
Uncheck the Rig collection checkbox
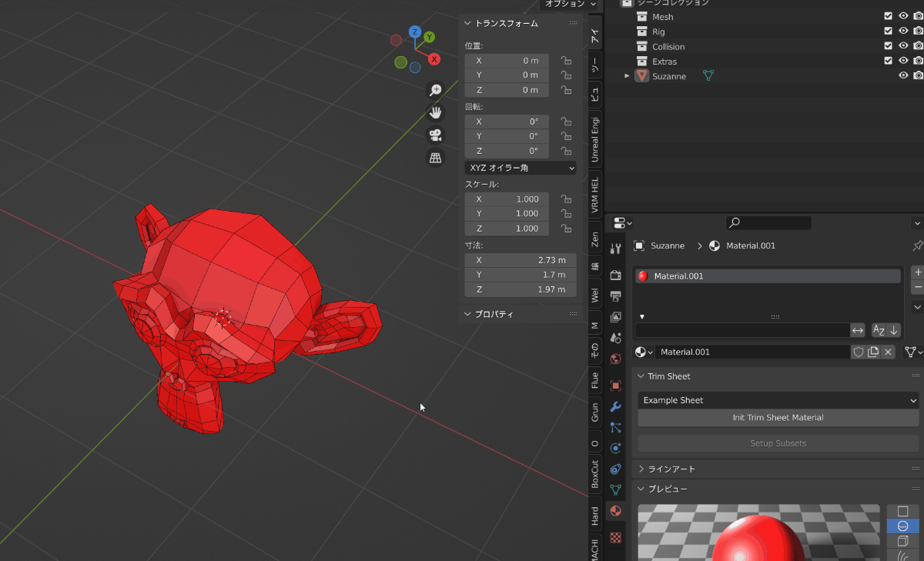tap(888, 32)
